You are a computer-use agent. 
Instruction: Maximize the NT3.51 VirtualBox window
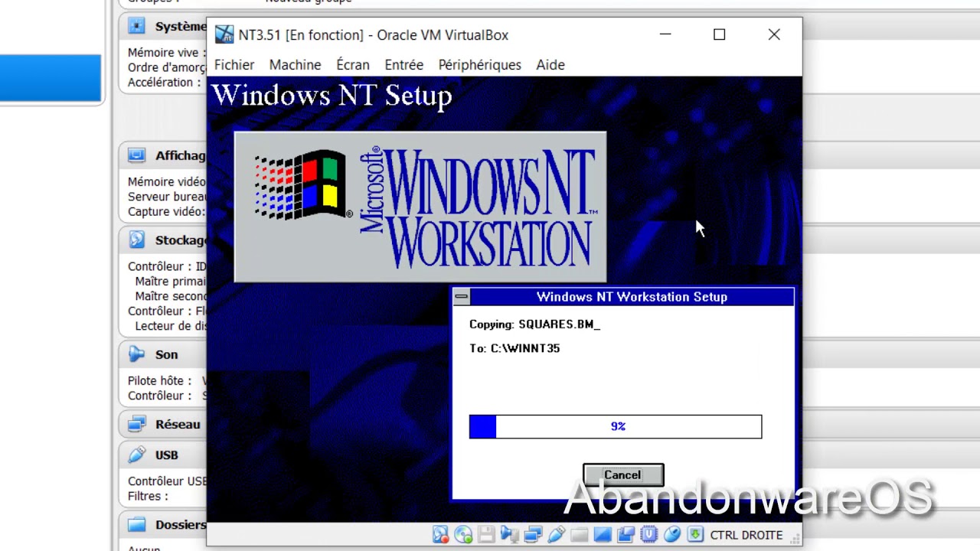719,34
